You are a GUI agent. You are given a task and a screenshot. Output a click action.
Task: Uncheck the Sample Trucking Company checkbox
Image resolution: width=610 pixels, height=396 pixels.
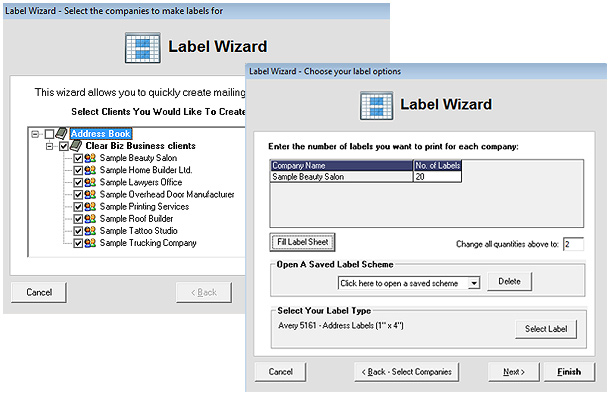pyautogui.click(x=78, y=243)
